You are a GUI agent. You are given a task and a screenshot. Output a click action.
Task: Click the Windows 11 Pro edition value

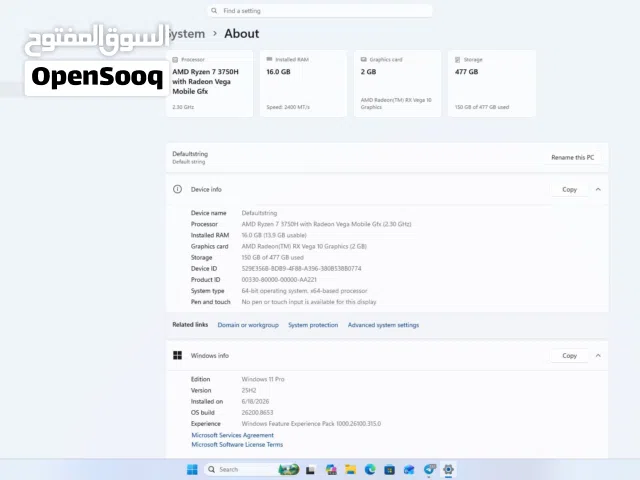click(x=263, y=379)
